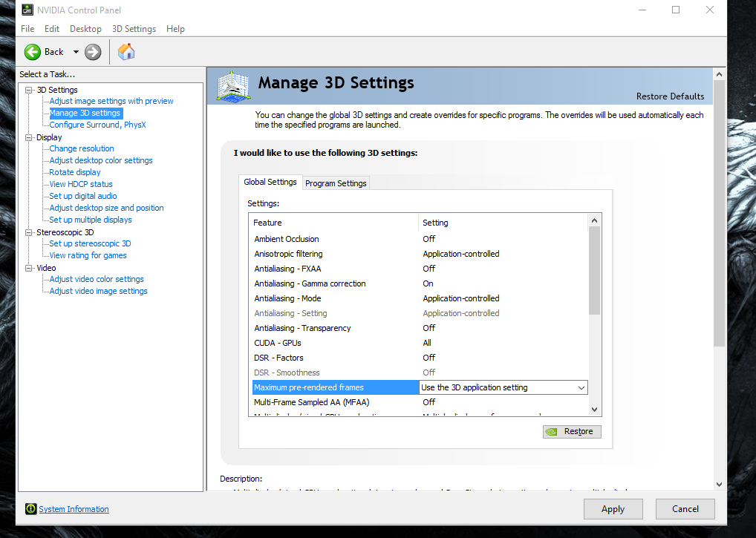Select the Antialiasing - Mode row

click(420, 298)
